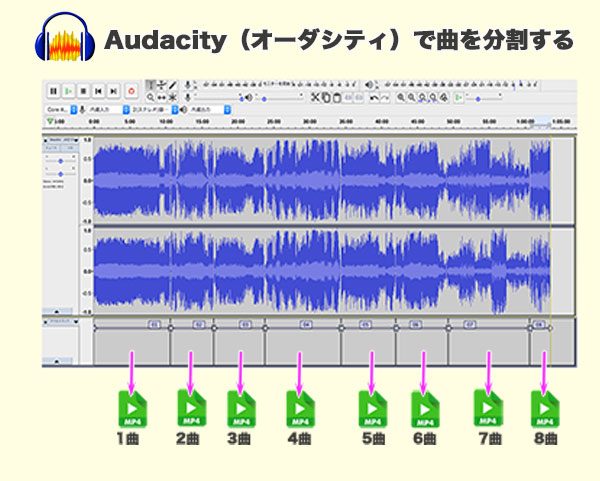
Task: Zoom in on the waveform
Action: pyautogui.click(x=401, y=97)
